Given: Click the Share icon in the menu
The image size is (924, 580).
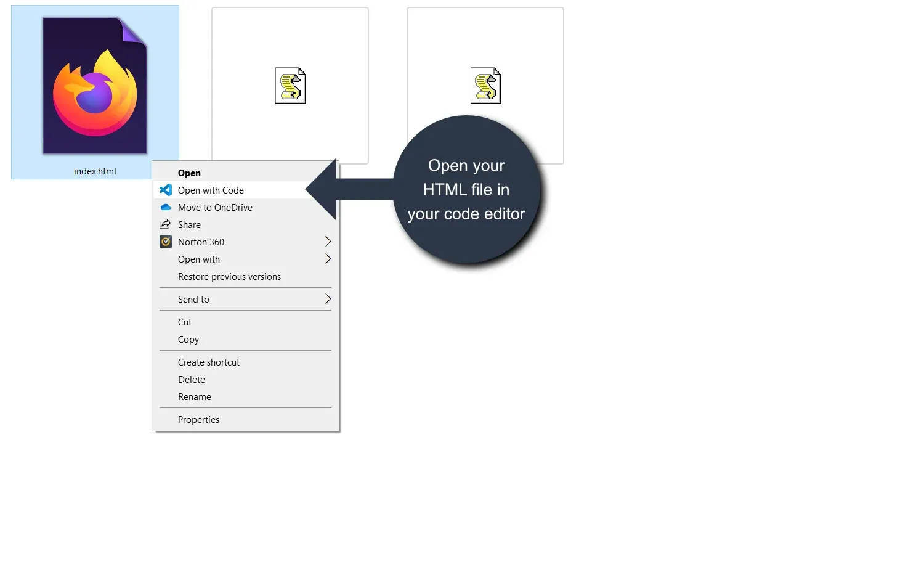Looking at the screenshot, I should (165, 224).
